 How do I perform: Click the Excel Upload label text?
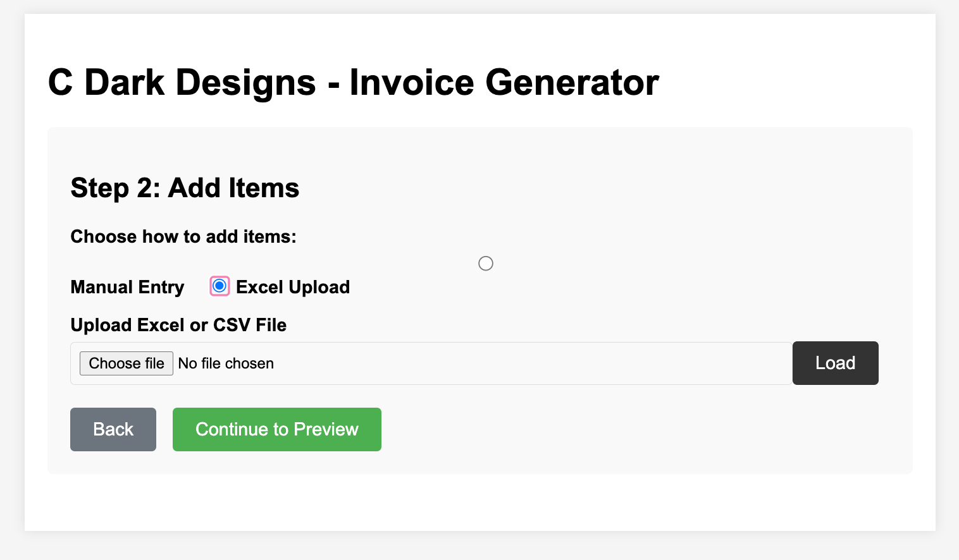click(x=293, y=287)
